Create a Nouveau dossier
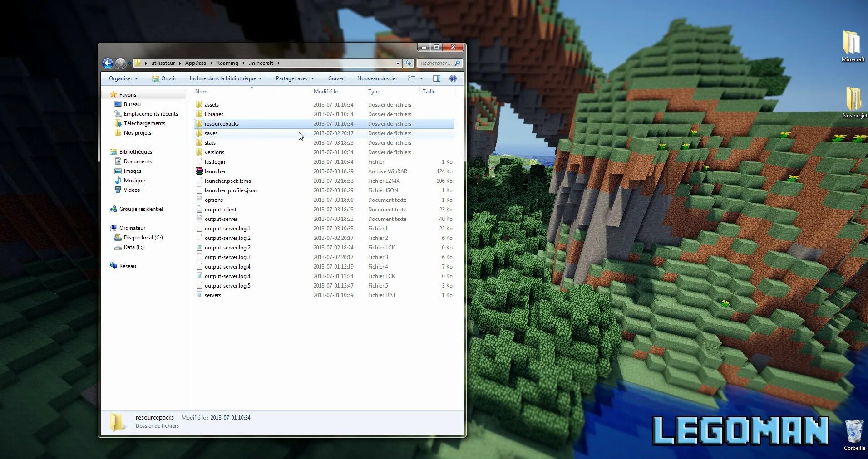 tap(377, 78)
